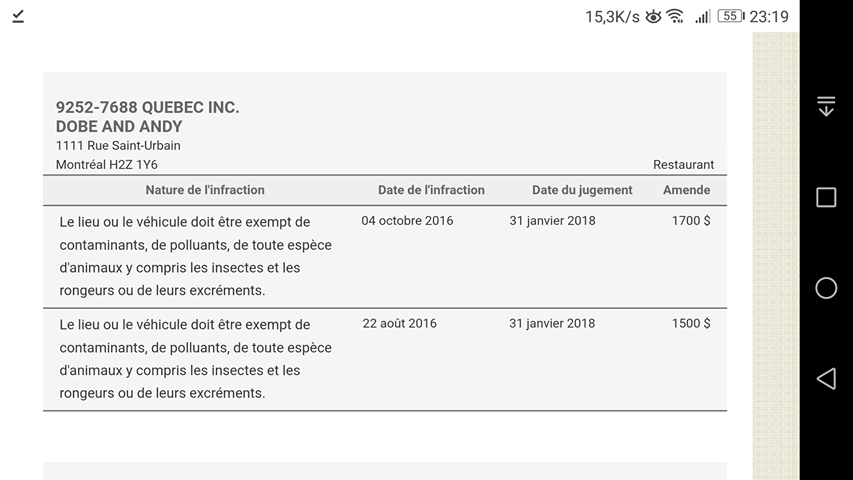Tap the eye comfort status icon
The width and height of the screenshot is (853, 480).
[653, 17]
